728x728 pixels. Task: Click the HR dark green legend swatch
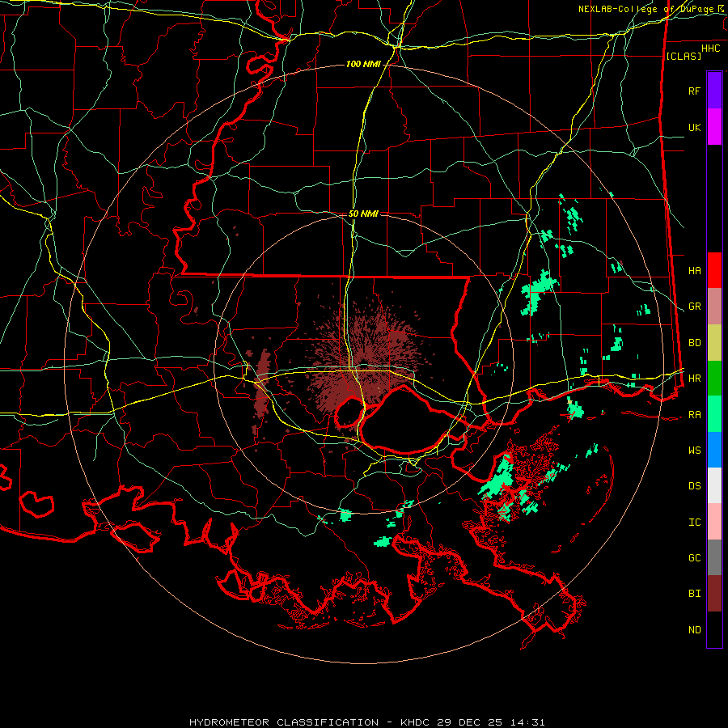pos(714,378)
